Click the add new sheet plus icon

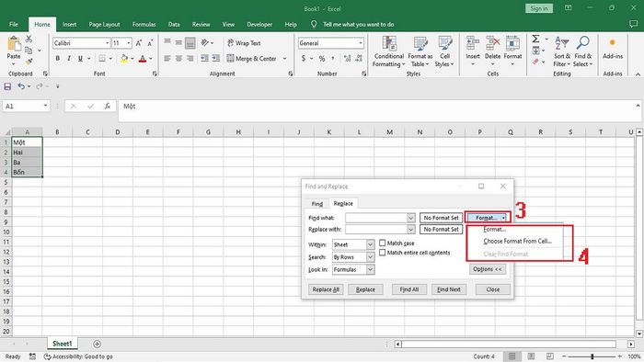click(x=97, y=344)
